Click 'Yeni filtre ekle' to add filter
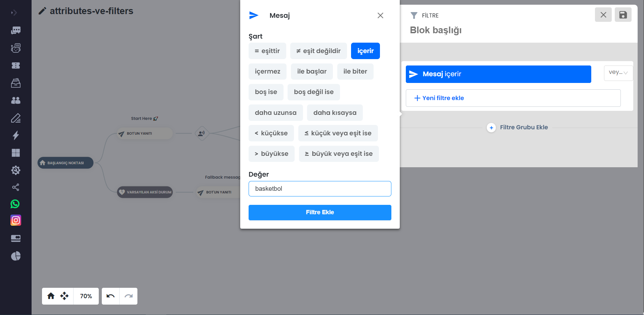The width and height of the screenshot is (644, 315). pyautogui.click(x=513, y=98)
